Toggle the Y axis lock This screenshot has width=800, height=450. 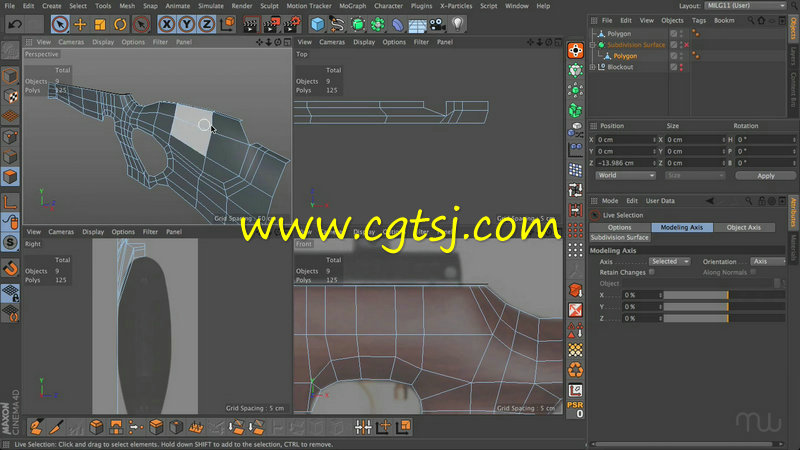coord(187,24)
